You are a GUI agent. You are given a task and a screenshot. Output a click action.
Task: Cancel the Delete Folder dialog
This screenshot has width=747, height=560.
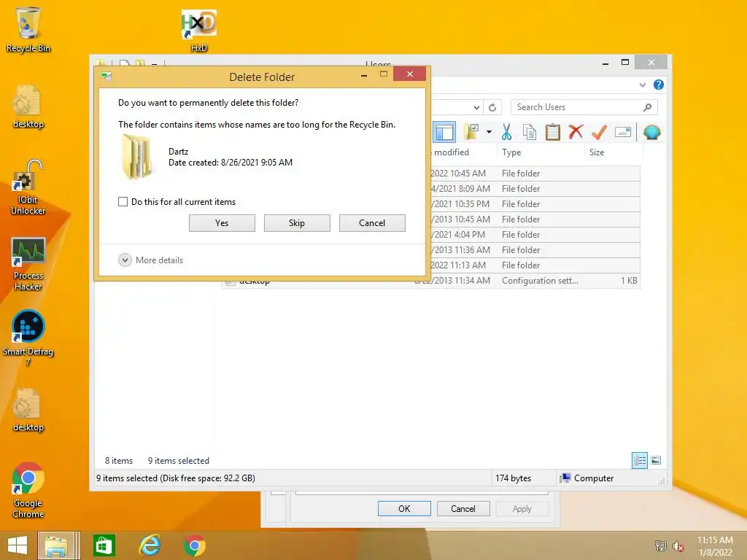click(372, 223)
